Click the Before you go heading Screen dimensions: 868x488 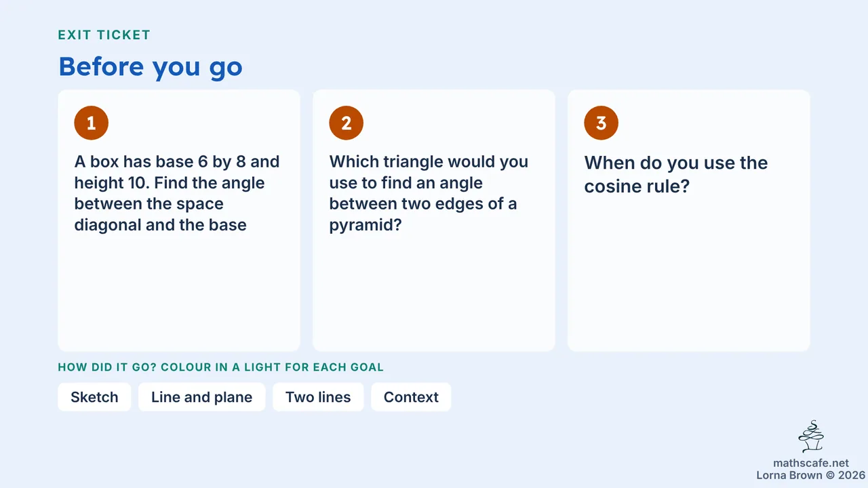point(151,66)
